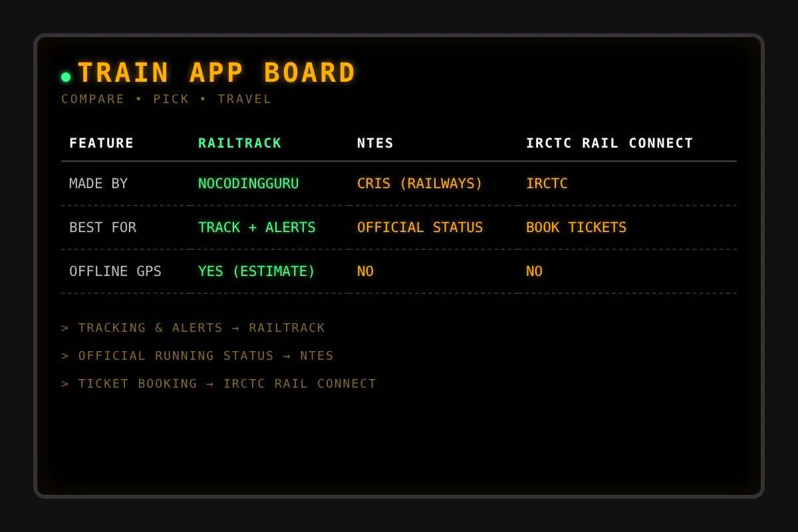Click the OFFLINE GPS row label
798x532 pixels.
coord(115,271)
